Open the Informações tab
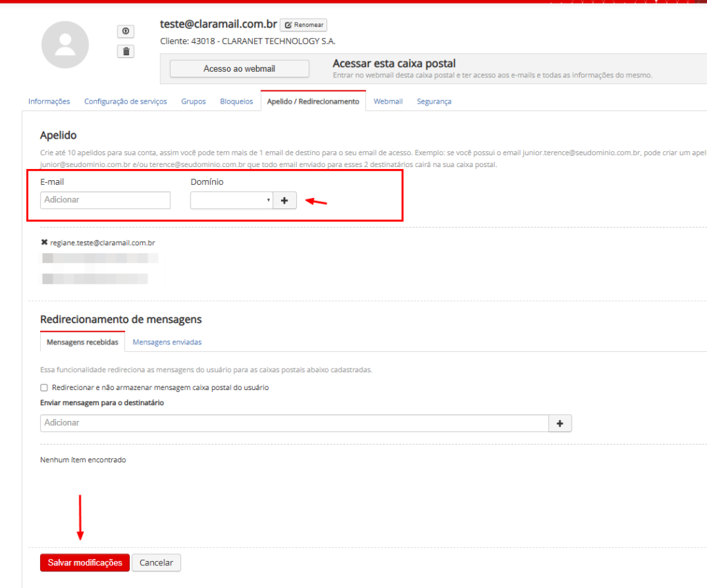Image resolution: width=707 pixels, height=588 pixels. pyautogui.click(x=49, y=101)
